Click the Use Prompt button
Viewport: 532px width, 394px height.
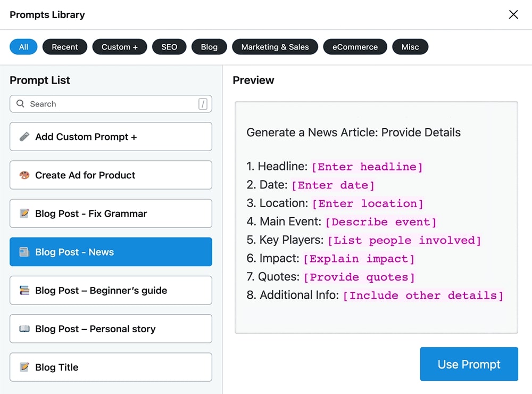[469, 364]
